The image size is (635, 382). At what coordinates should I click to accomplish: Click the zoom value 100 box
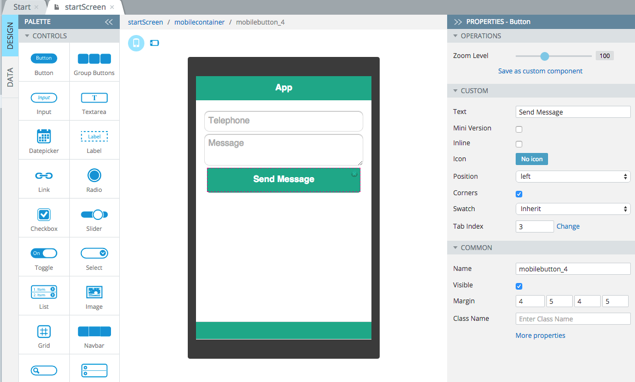(x=605, y=56)
